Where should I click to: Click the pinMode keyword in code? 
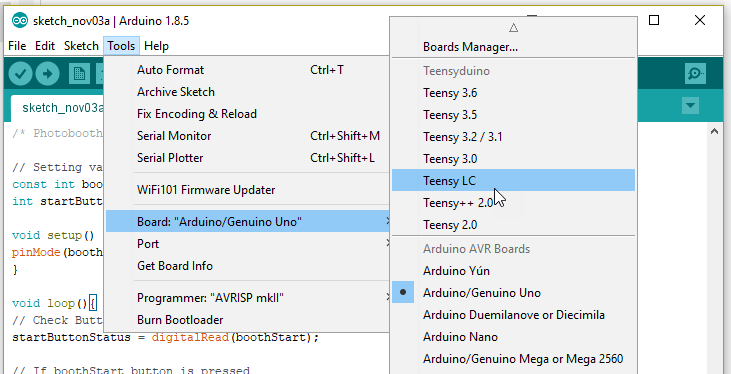tap(36, 252)
